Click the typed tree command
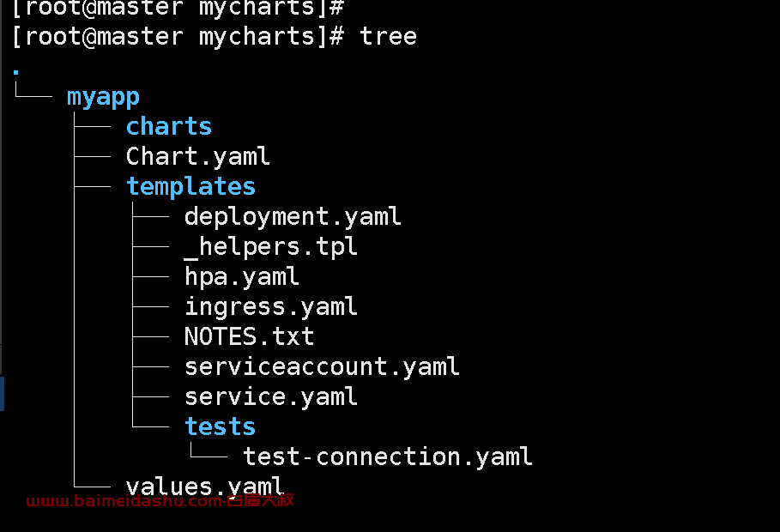This screenshot has width=780, height=532. coord(388,37)
